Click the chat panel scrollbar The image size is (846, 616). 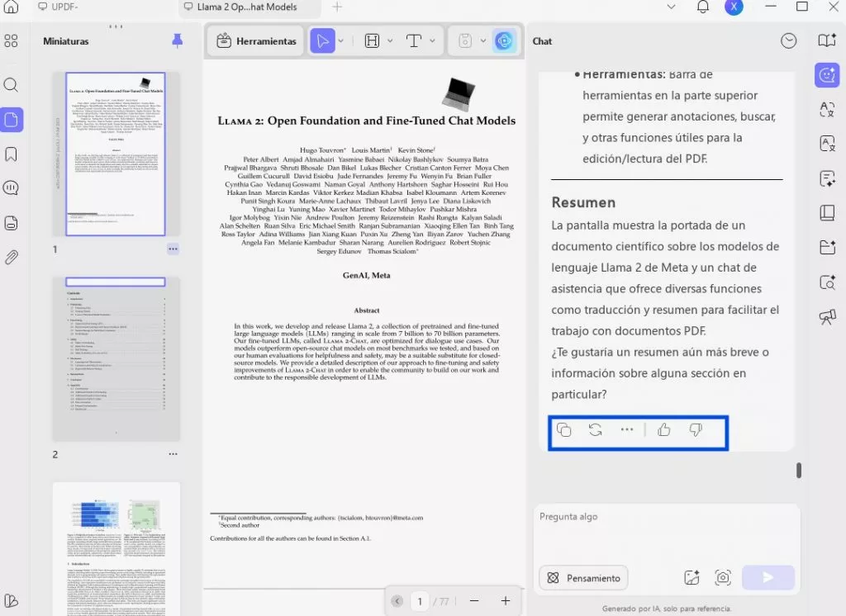(x=799, y=471)
